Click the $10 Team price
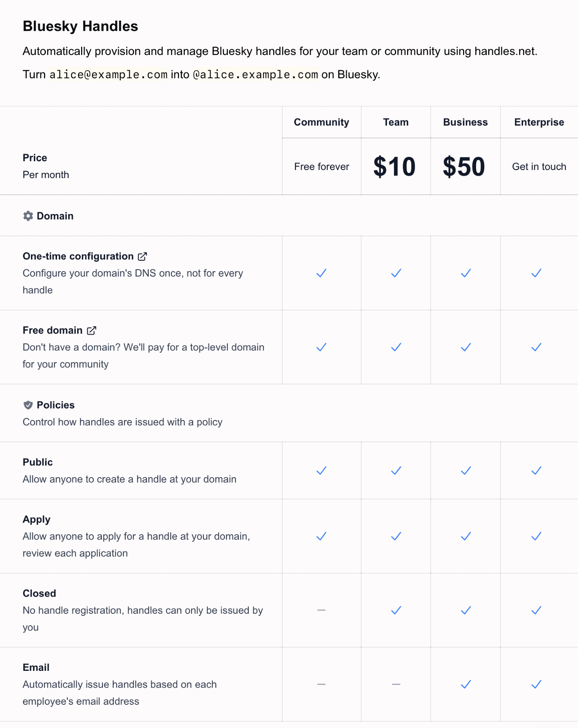Screen dimensions: 578x728 394,167
